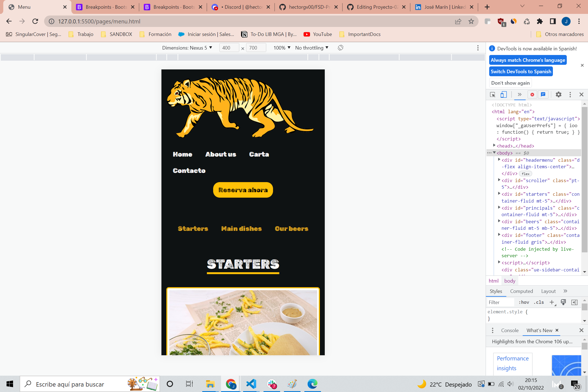This screenshot has height=392, width=588.
Task: Open the issues reporting speech-bubble icon
Action: [x=543, y=94]
